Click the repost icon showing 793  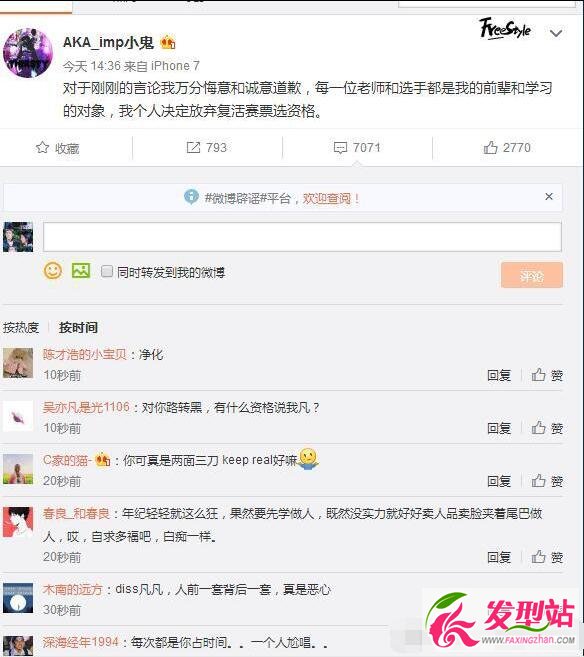(x=193, y=147)
